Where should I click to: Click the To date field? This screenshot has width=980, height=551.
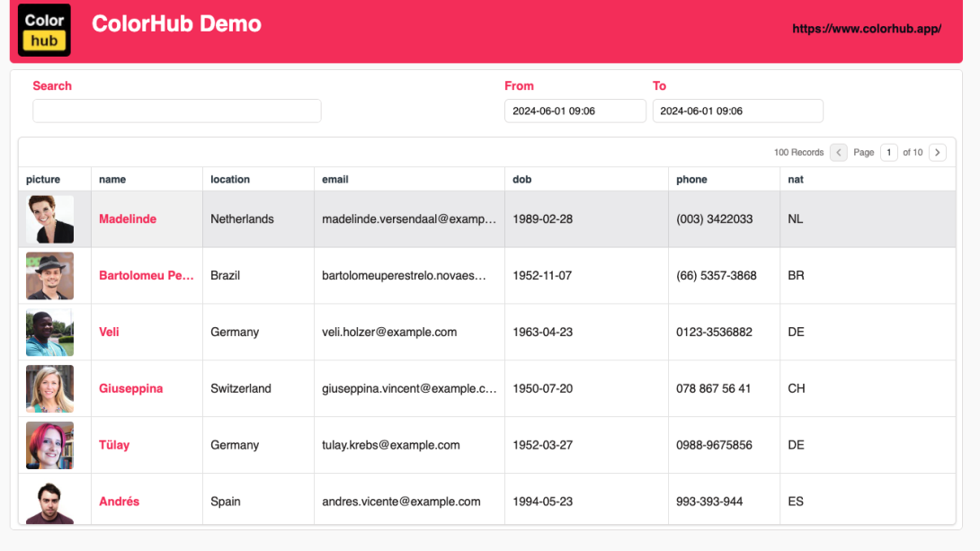[737, 111]
